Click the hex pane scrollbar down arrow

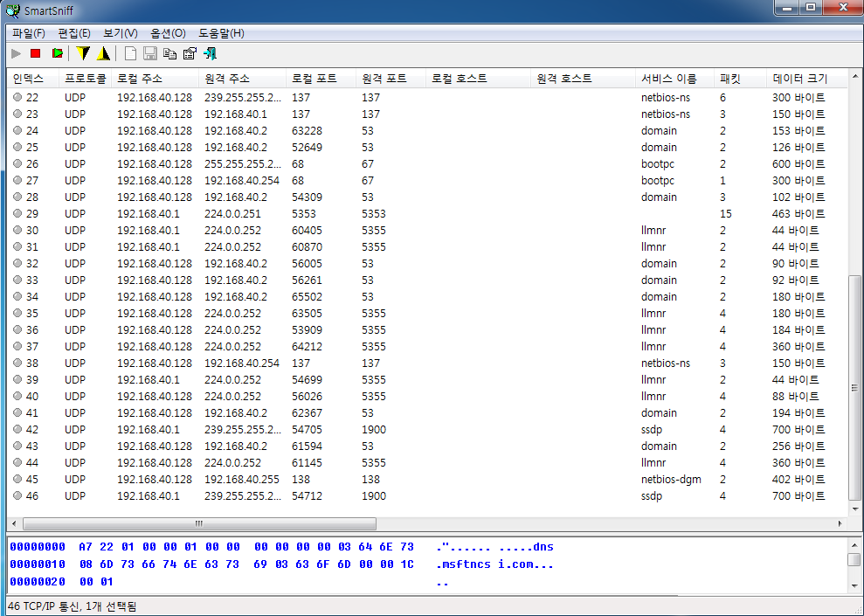tap(854, 585)
